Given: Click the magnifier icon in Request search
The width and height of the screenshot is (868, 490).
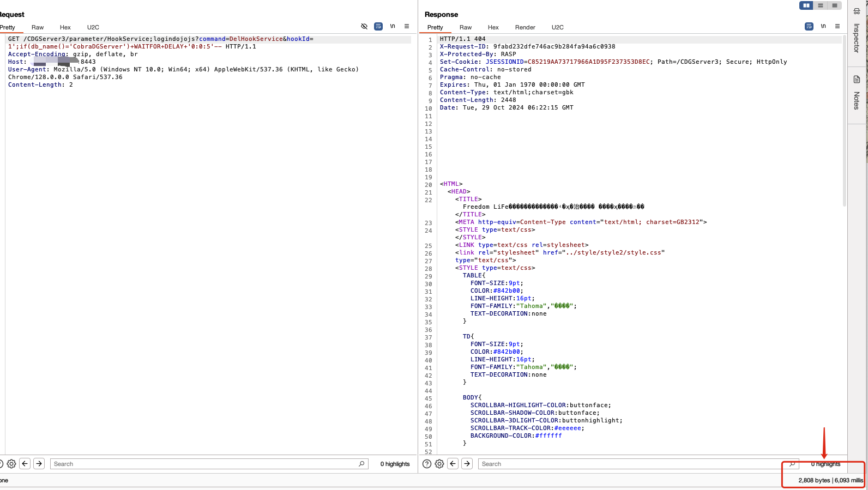Looking at the screenshot, I should (361, 464).
